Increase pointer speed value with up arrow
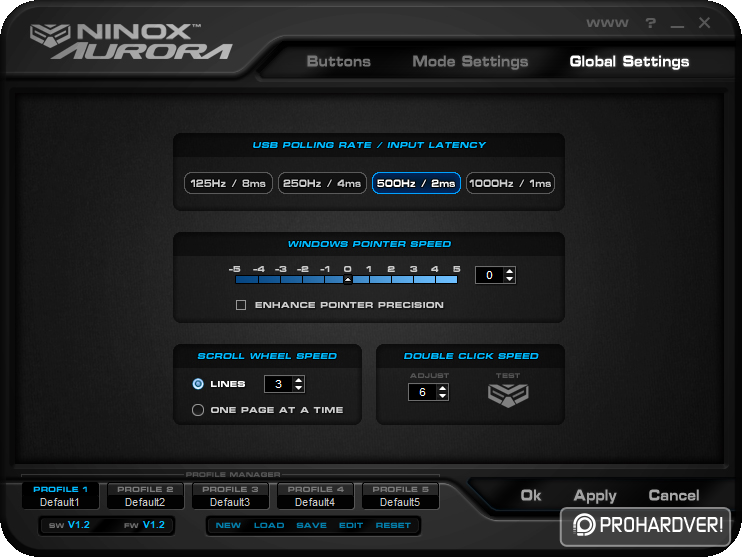 [510, 271]
